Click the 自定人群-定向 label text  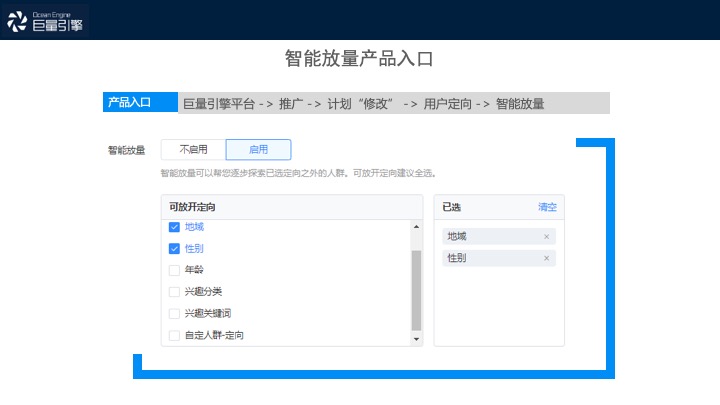pyautogui.click(x=214, y=335)
